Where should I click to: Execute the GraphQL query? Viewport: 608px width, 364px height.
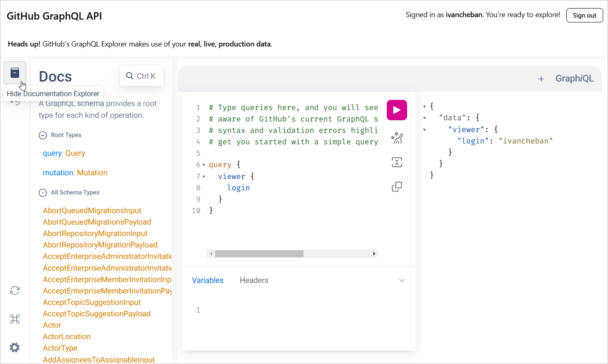tap(397, 110)
